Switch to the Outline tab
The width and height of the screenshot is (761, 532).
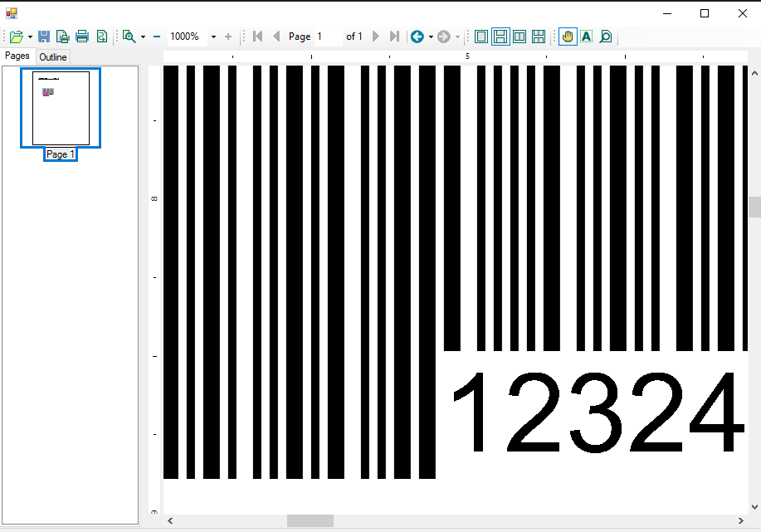tap(53, 56)
